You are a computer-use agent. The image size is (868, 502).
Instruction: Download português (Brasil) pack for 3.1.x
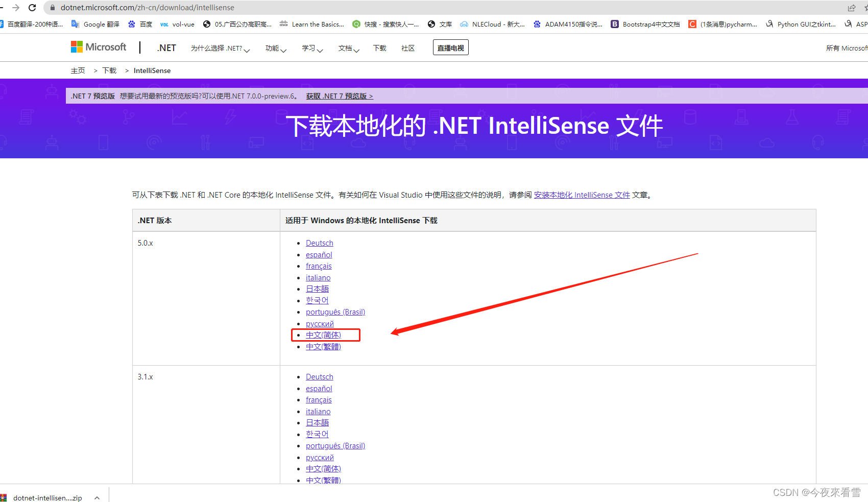(335, 446)
